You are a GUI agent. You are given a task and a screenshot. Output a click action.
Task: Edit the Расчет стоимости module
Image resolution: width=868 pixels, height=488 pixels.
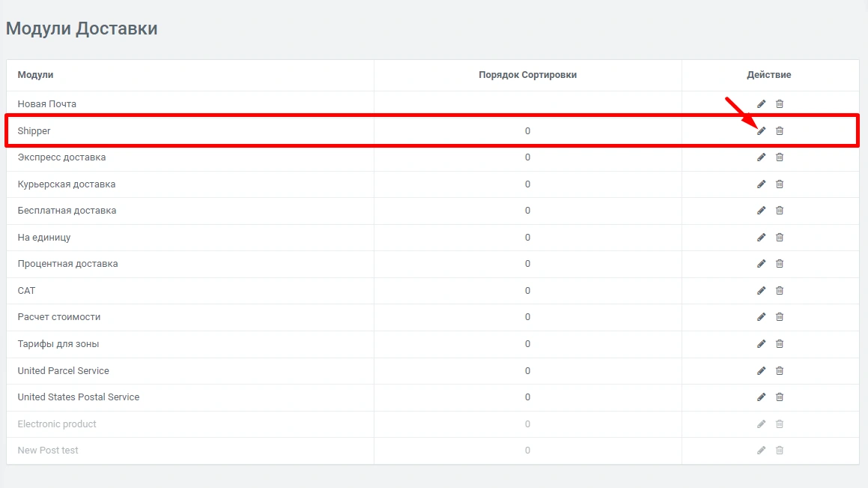[761, 317]
